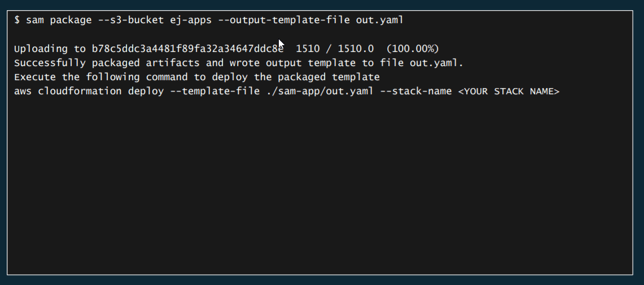The width and height of the screenshot is (644, 285).
Task: Click the "package" subcommand text
Action: click(x=71, y=20)
